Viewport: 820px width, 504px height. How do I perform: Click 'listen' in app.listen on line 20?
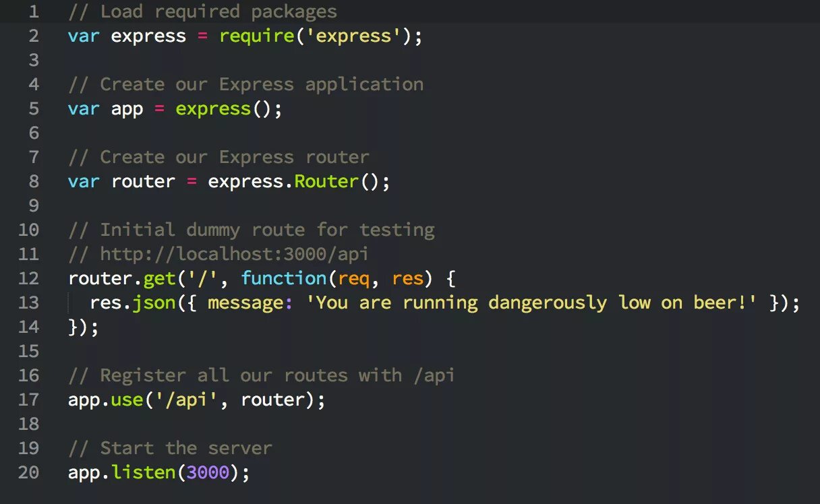[x=143, y=472]
